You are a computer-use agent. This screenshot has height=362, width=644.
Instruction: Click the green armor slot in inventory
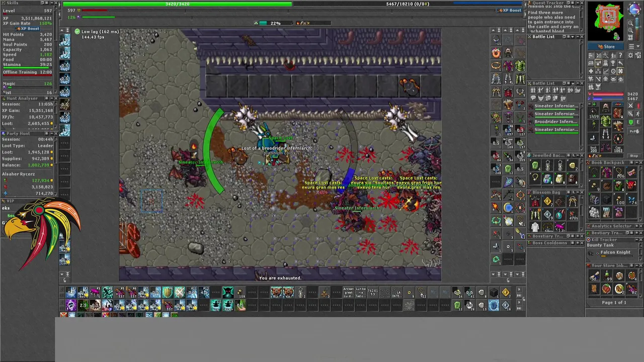click(x=606, y=121)
